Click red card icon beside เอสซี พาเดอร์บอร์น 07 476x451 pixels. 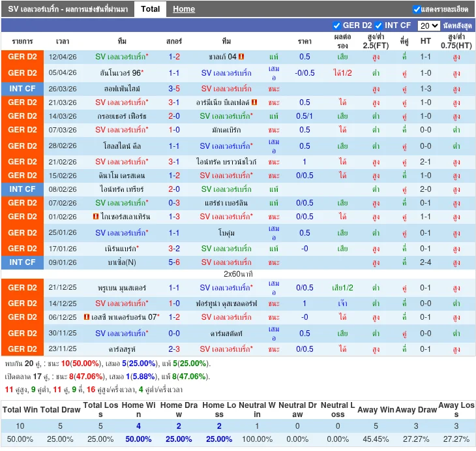86,317
